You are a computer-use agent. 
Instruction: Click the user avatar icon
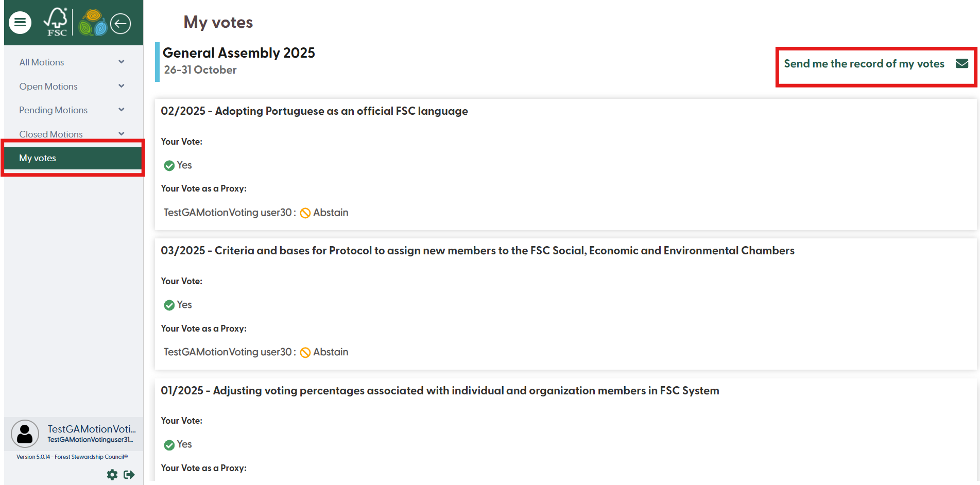tap(25, 433)
